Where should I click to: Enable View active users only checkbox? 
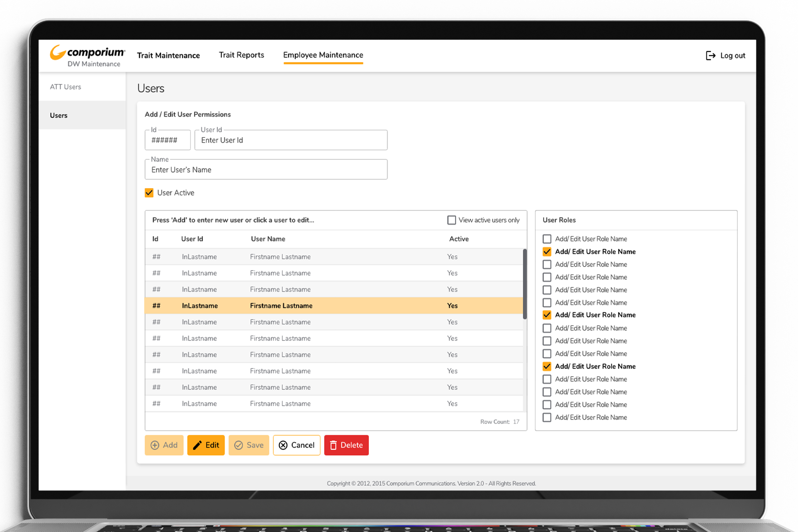(x=452, y=220)
